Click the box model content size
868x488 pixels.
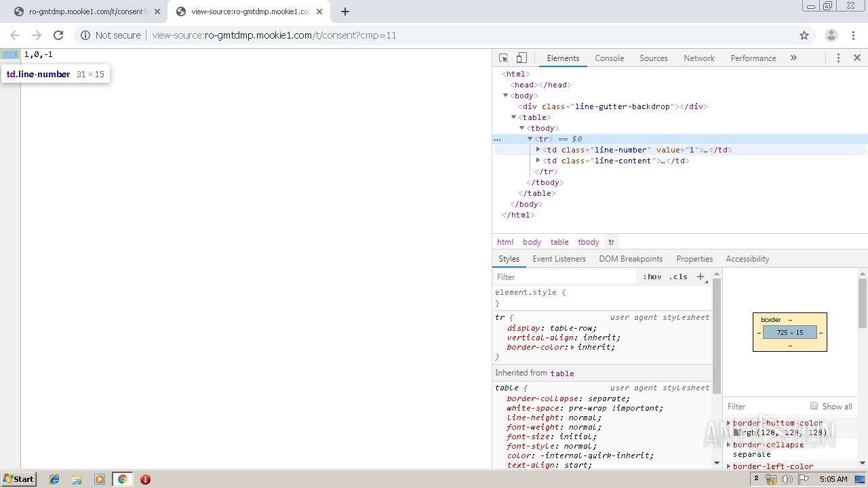[x=790, y=333]
